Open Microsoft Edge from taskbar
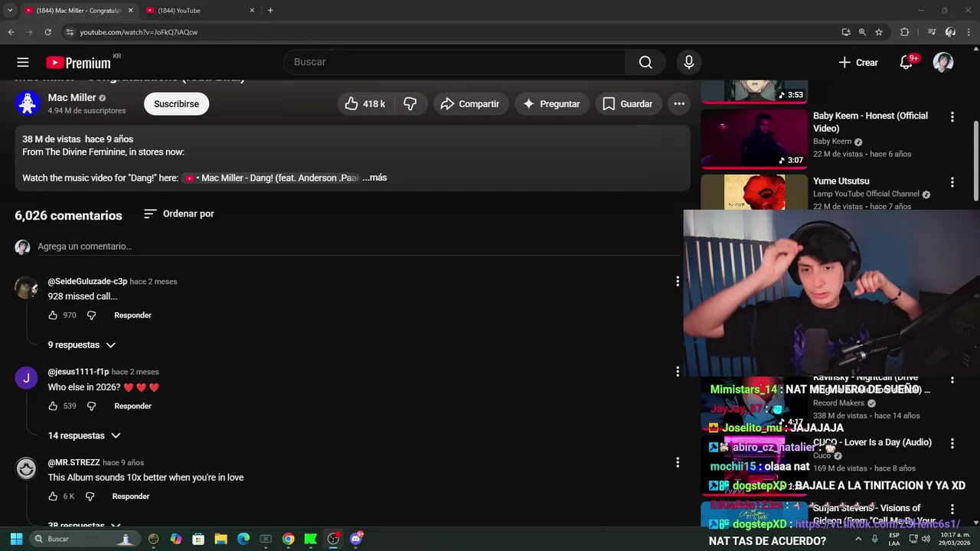980x551 pixels. 243,539
